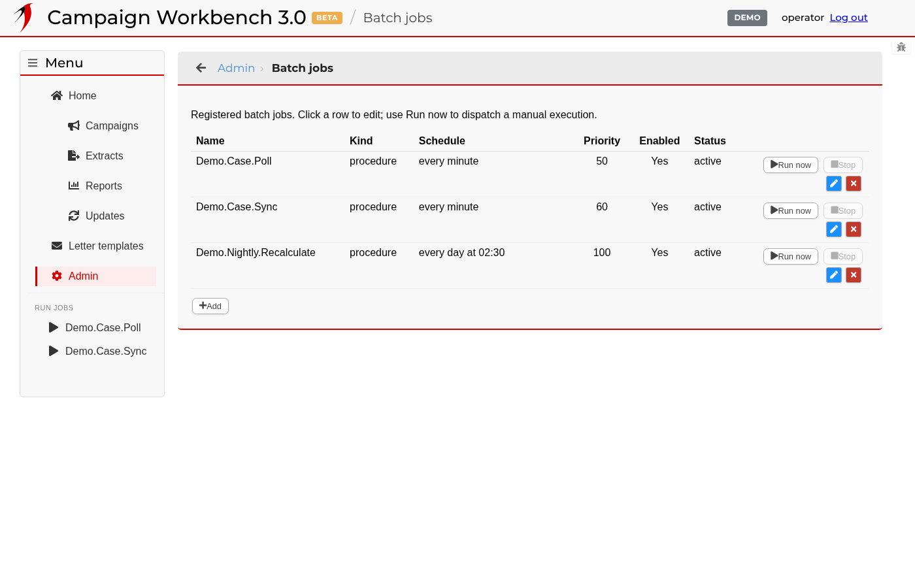Open Extracts in the sidebar menu
This screenshot has height=588, width=915.
[x=95, y=155]
